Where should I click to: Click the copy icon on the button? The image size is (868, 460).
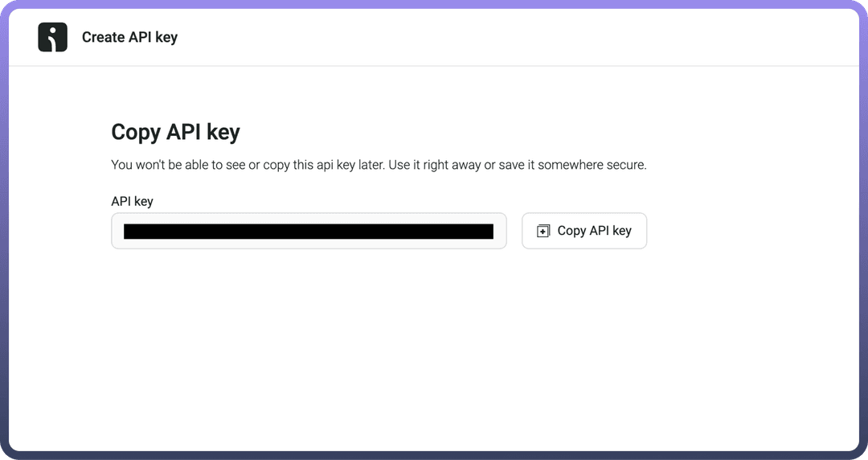pos(543,231)
